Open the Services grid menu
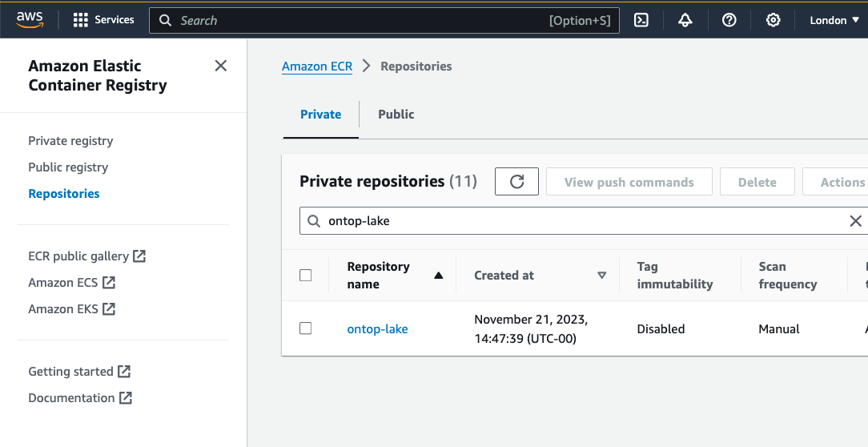Screen dimensions: 868x447 click(103, 20)
